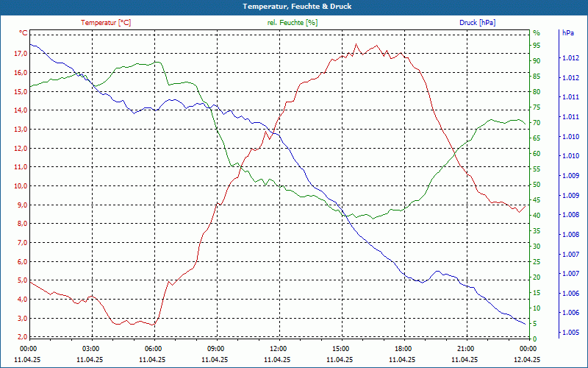The width and height of the screenshot is (588, 368).
Task: Click the '03:00' time axis label
Action: click(90, 349)
